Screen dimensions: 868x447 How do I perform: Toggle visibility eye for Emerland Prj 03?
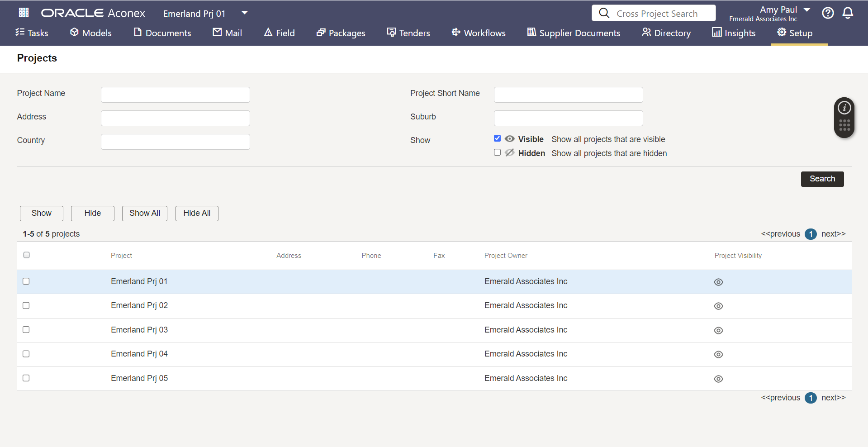point(718,331)
